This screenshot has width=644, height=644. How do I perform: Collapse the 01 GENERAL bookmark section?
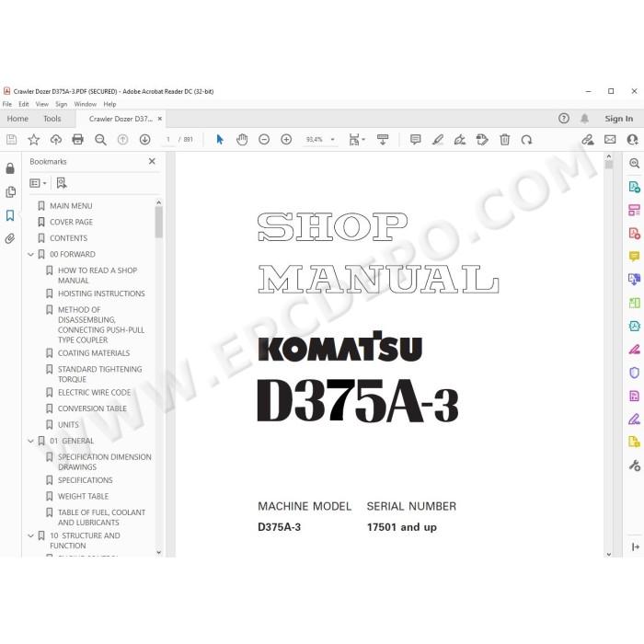tap(30, 441)
